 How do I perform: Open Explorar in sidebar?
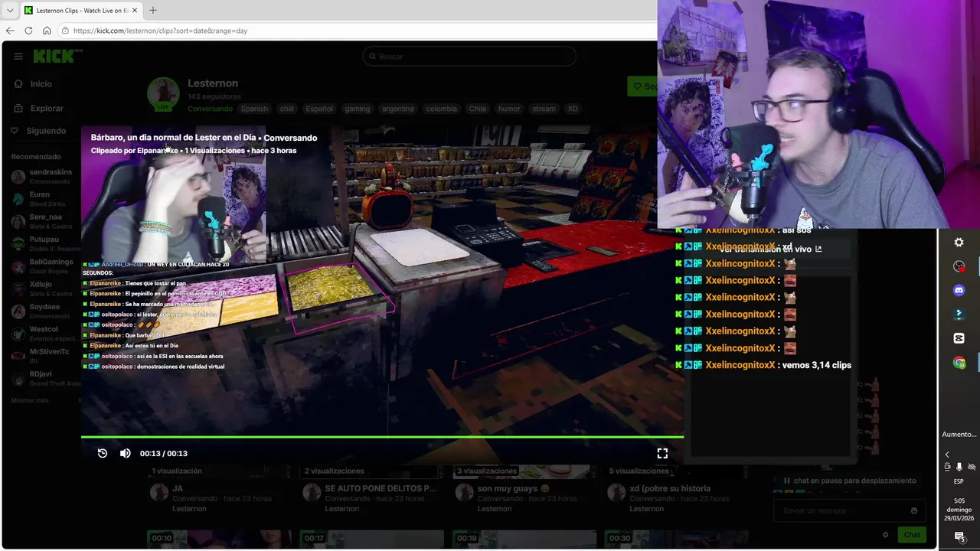pos(47,108)
